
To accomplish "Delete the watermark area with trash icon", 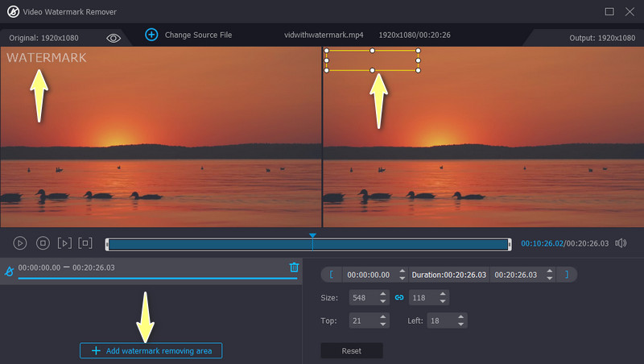I will pos(294,267).
